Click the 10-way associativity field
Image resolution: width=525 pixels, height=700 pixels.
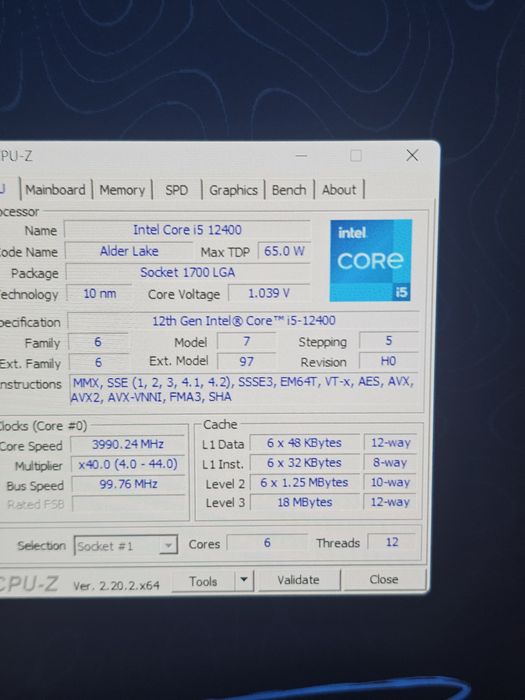pos(390,482)
